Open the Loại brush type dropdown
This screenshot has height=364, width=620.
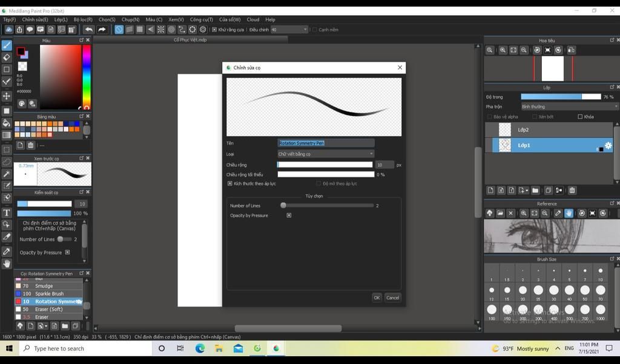pos(326,154)
